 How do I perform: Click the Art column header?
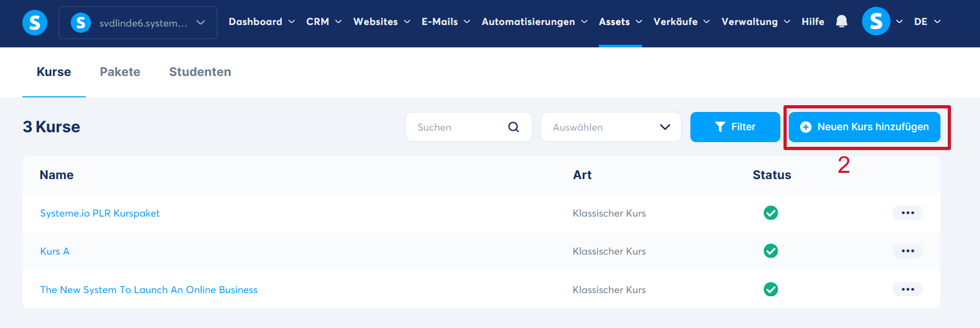582,175
